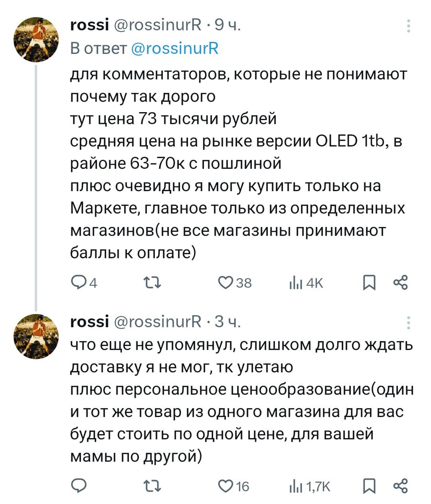431x504 pixels.
Task: Retweet the first tweet about price
Action: 152,283
